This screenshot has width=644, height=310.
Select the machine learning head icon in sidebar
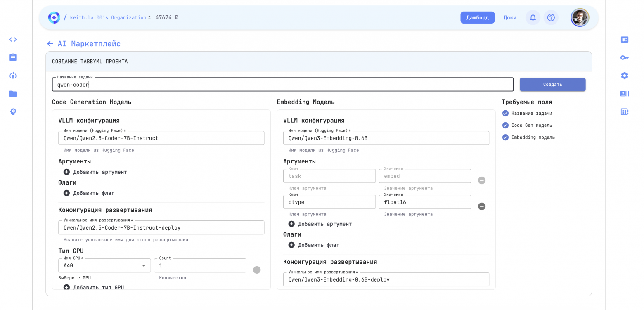click(x=13, y=112)
